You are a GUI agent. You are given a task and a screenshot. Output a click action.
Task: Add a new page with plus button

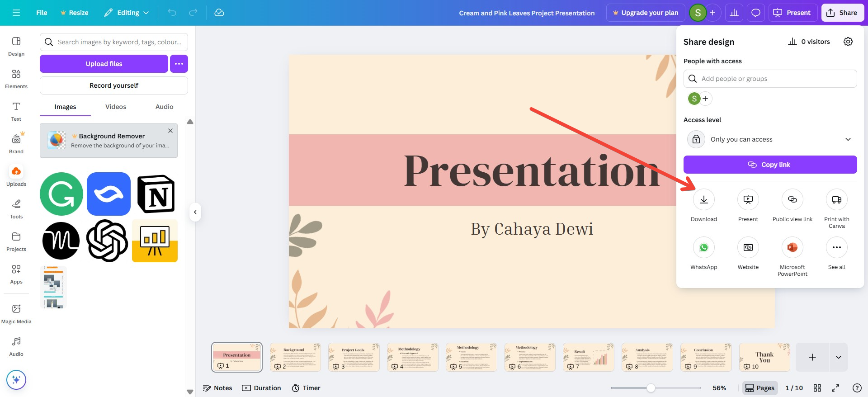[812, 357]
